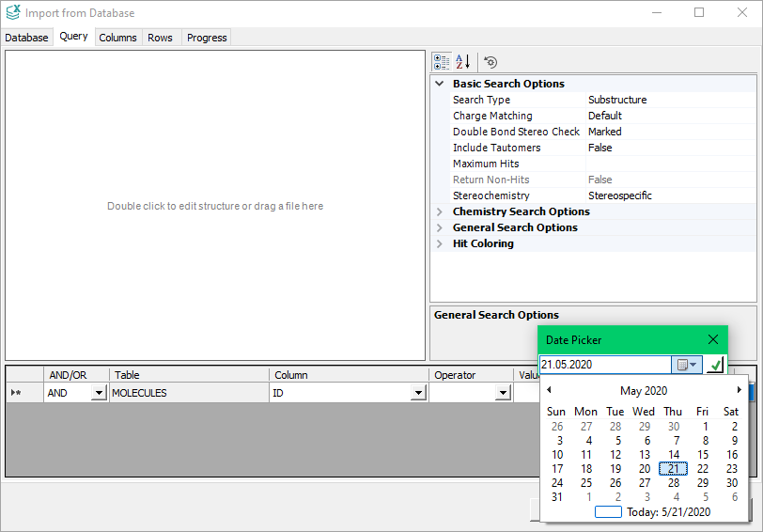The height and width of the screenshot is (532, 763).
Task: Go to previous month in calendar
Action: [x=549, y=390]
